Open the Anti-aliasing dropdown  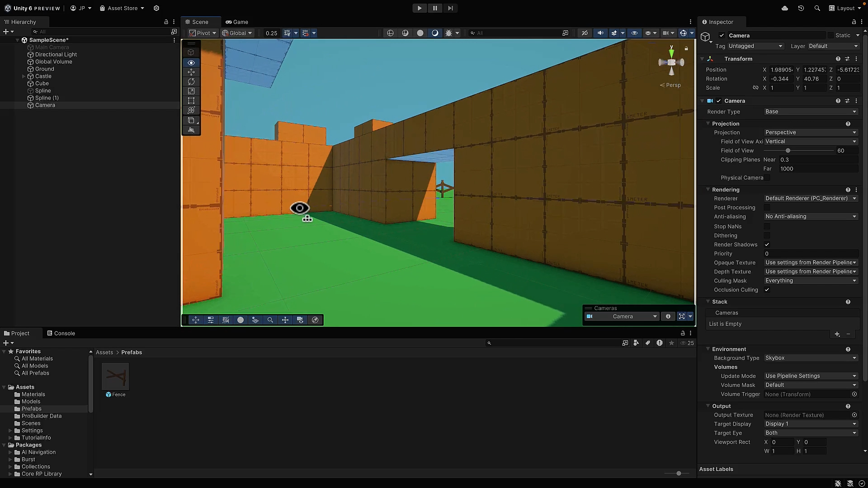811,216
